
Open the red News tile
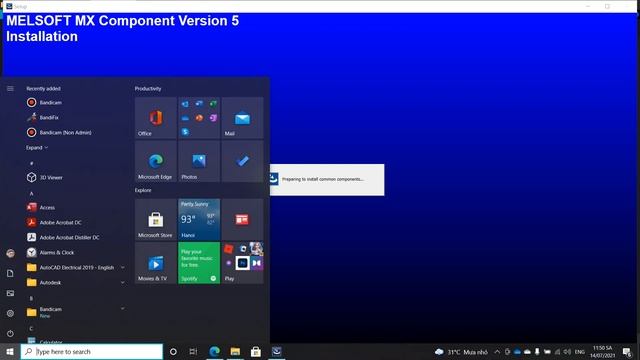pyautogui.click(x=242, y=220)
